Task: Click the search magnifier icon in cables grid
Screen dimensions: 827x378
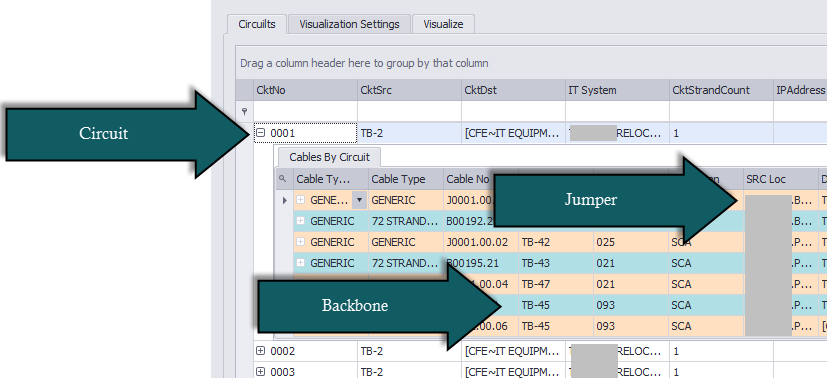Action: click(284, 179)
